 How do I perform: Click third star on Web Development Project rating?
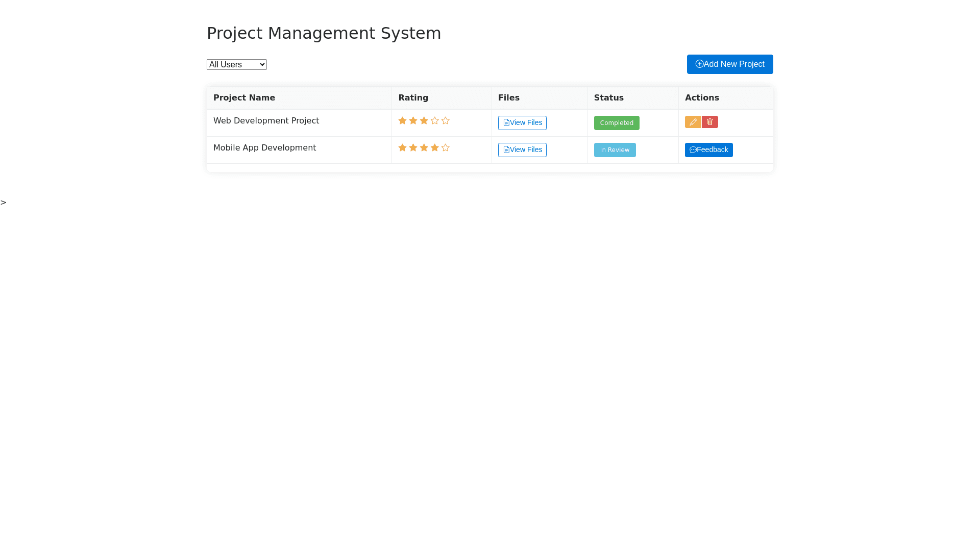(424, 121)
